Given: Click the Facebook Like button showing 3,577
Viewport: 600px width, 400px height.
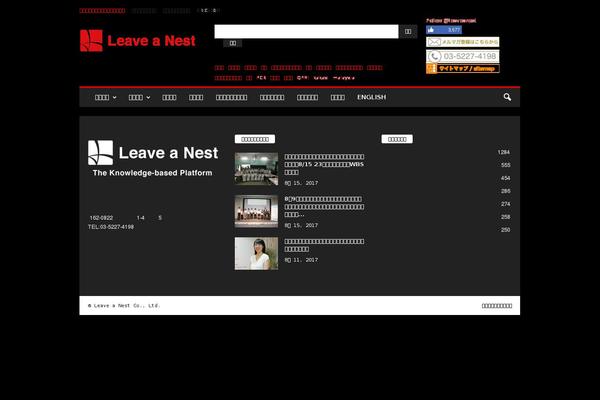Looking at the screenshot, I should click(x=444, y=30).
